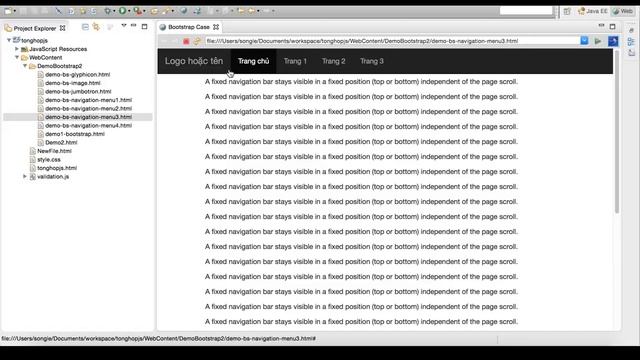
Task: Switch to the Web perspective
Action: pyautogui.click(x=622, y=11)
